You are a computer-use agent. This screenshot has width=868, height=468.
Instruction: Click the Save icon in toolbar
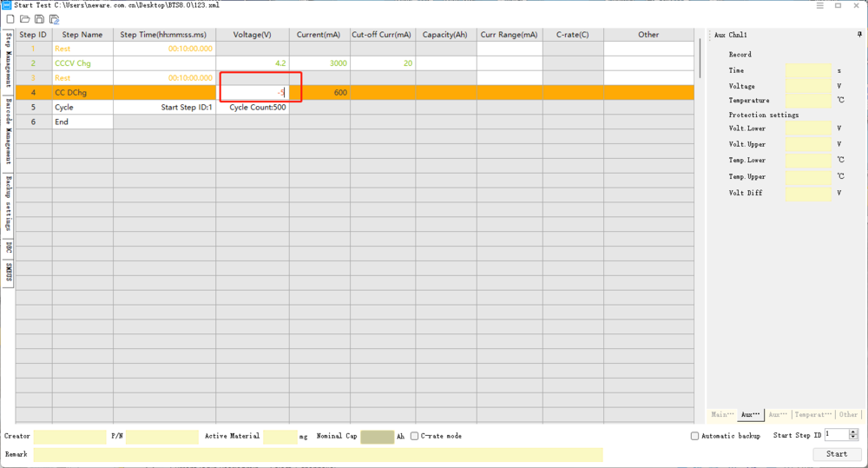39,19
